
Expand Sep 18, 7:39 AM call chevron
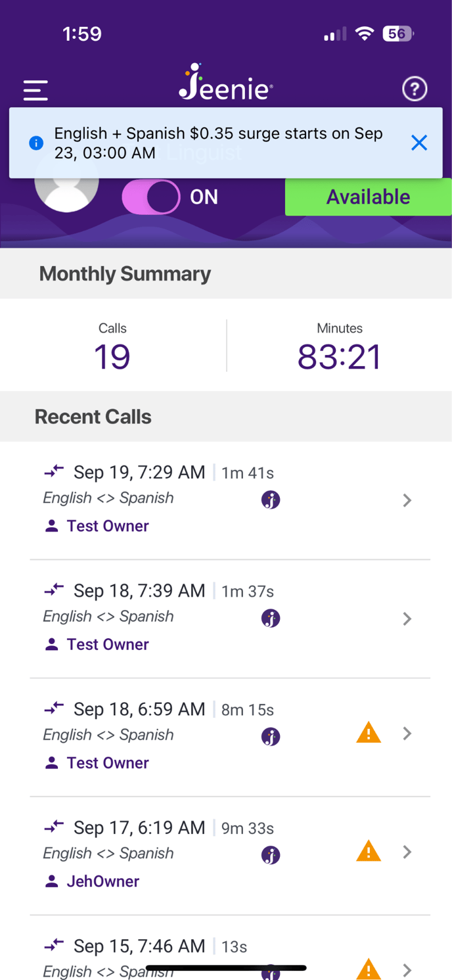(407, 618)
